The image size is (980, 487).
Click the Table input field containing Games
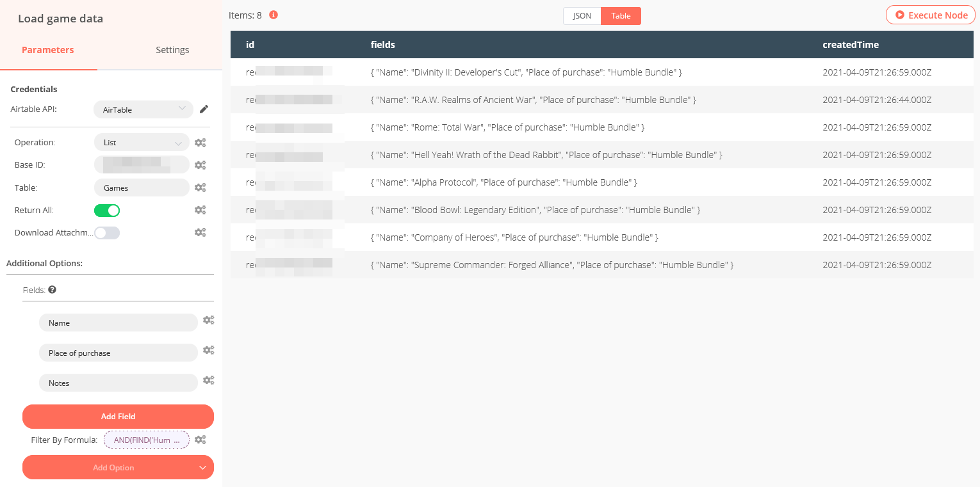pyautogui.click(x=142, y=188)
